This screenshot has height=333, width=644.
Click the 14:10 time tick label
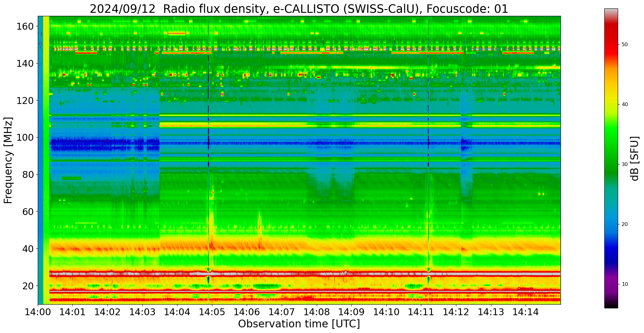[x=386, y=311]
